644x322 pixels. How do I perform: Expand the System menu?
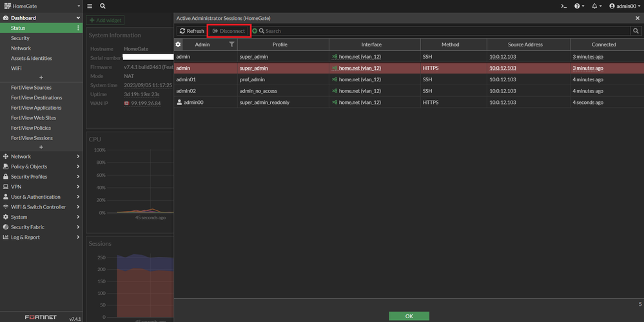click(x=41, y=217)
